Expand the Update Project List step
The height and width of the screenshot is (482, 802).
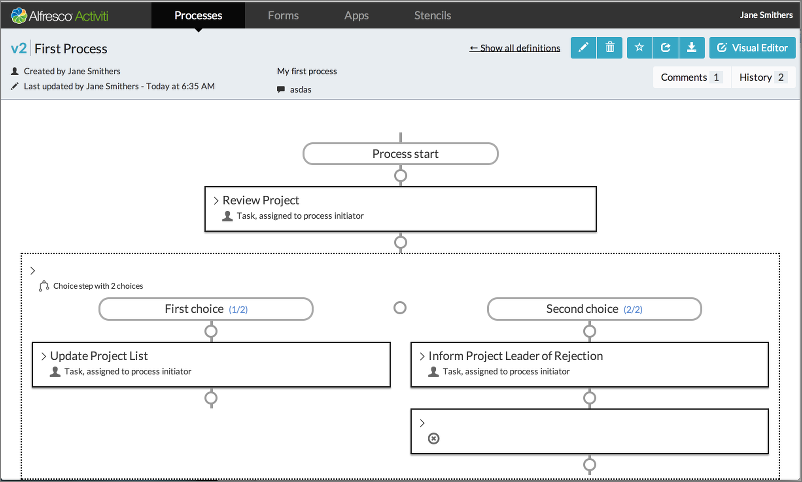(43, 356)
